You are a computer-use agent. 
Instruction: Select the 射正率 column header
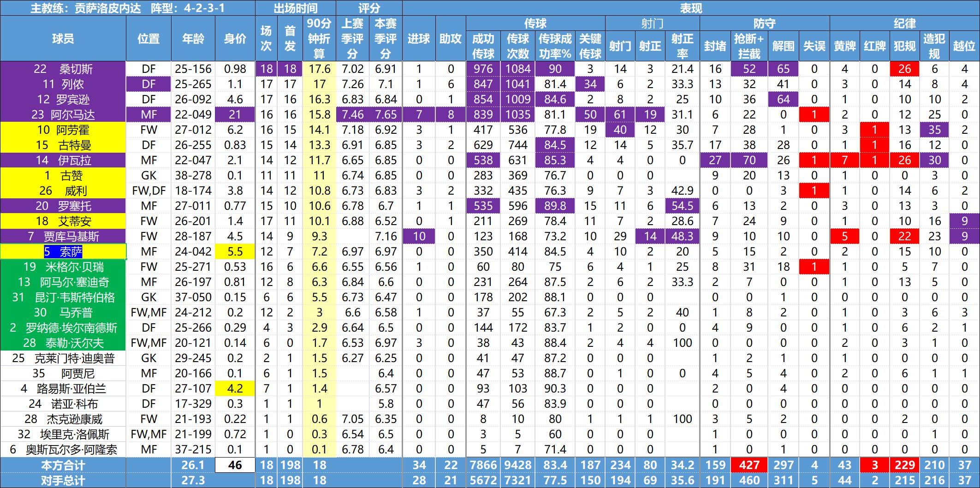[683, 46]
